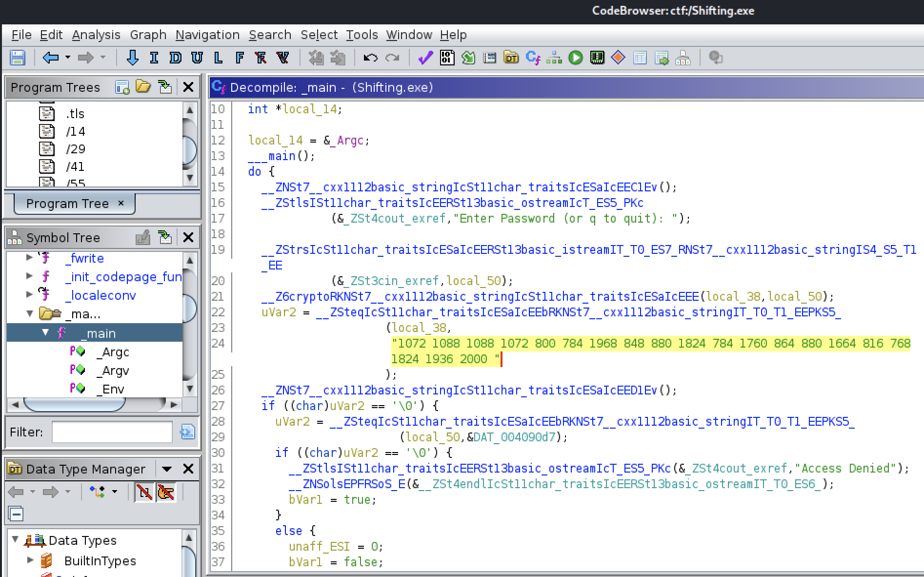
Task: Click the green run script icon
Action: click(576, 58)
